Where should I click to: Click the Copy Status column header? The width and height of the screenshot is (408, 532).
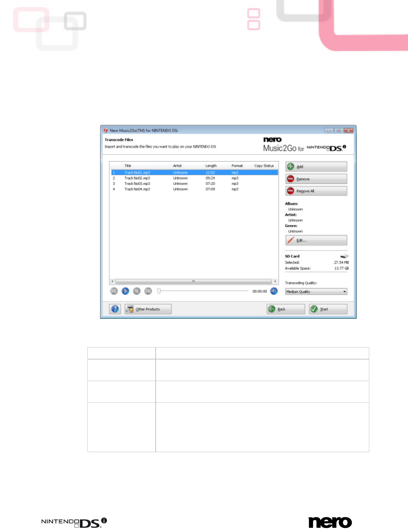[x=264, y=166]
